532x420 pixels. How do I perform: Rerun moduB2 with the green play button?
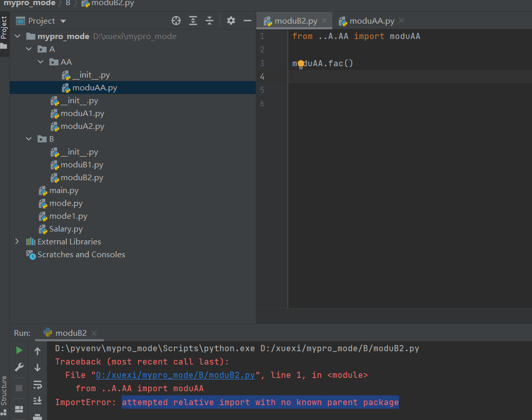(20, 350)
